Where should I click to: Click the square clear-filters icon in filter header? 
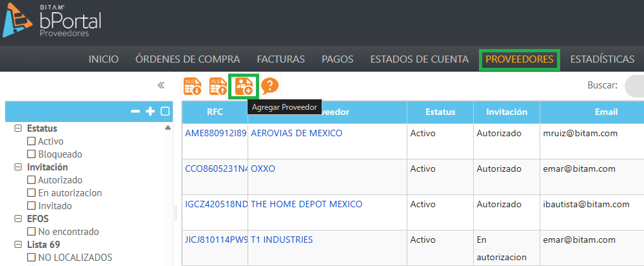point(165,112)
